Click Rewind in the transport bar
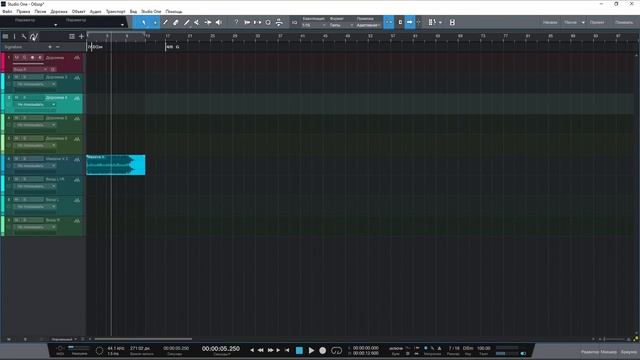This screenshot has width=640, height=360. tap(260, 350)
